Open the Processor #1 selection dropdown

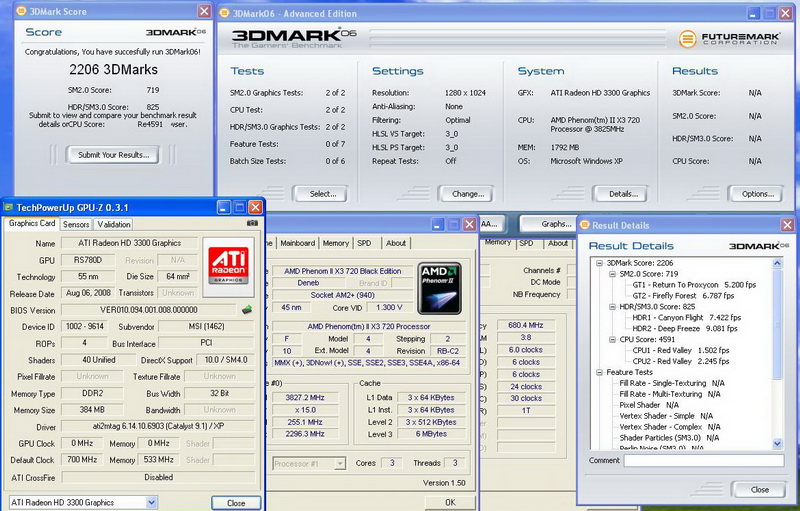339,464
